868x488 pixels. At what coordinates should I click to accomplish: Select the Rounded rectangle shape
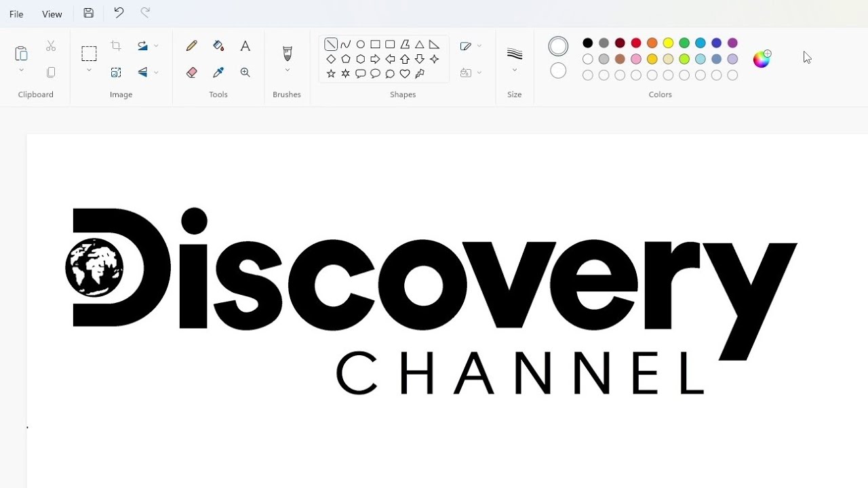point(390,45)
